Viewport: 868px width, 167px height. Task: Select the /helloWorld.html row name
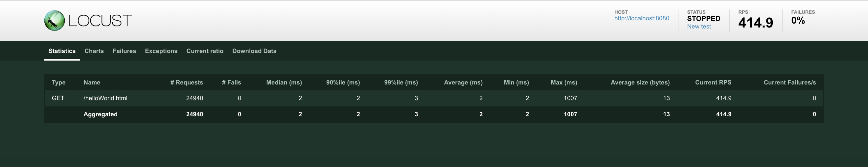coord(105,98)
